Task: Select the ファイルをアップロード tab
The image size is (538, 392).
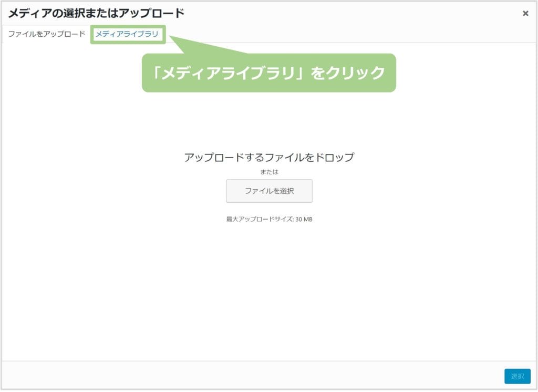Action: 46,34
